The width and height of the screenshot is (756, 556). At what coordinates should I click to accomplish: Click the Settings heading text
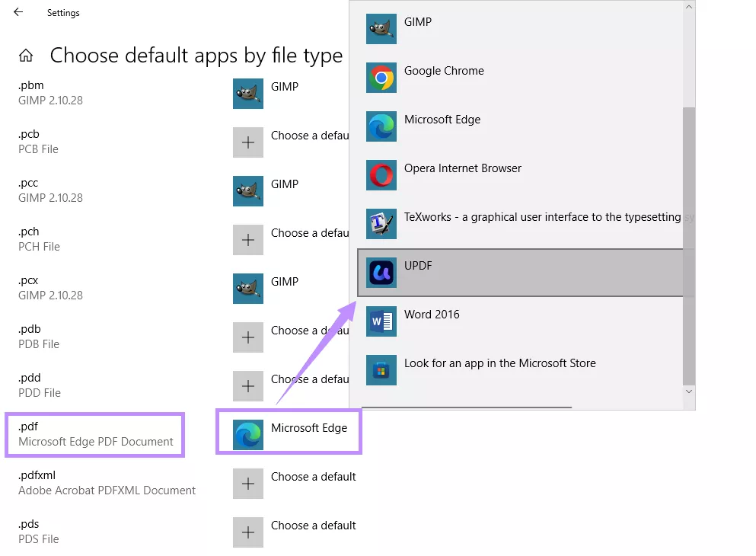(x=62, y=12)
